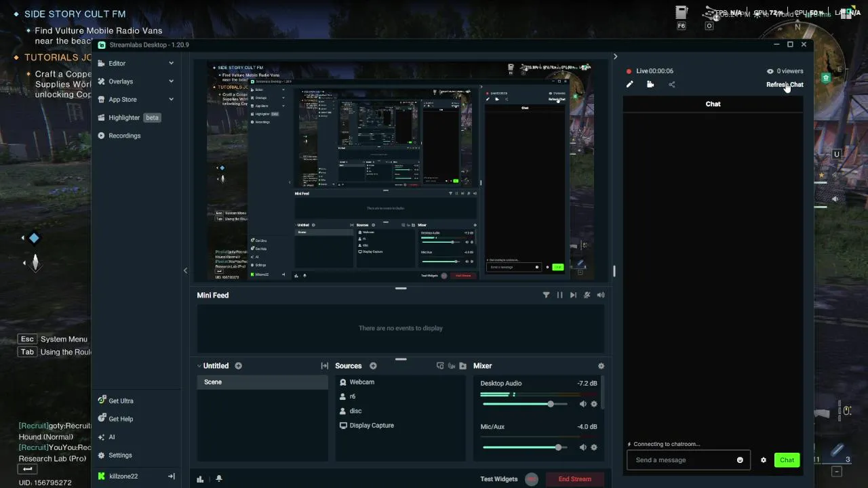Viewport: 868px width, 488px height.
Task: Click the camera icon in live dock
Action: [x=650, y=85]
